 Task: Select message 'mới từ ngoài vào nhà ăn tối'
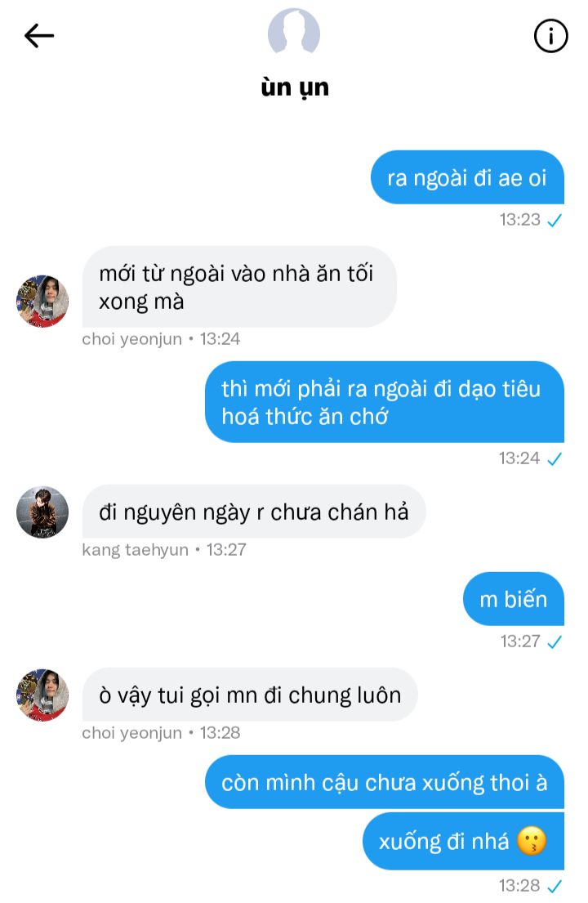tap(239, 287)
